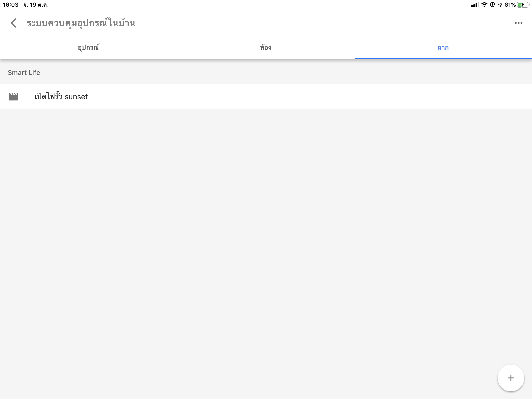Tap the 61% battery percentage text
This screenshot has width=532, height=399.
click(510, 5)
